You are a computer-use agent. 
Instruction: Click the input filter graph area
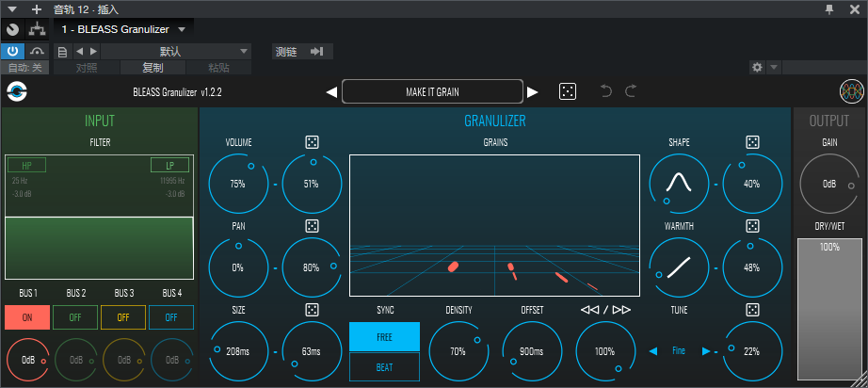click(x=100, y=217)
